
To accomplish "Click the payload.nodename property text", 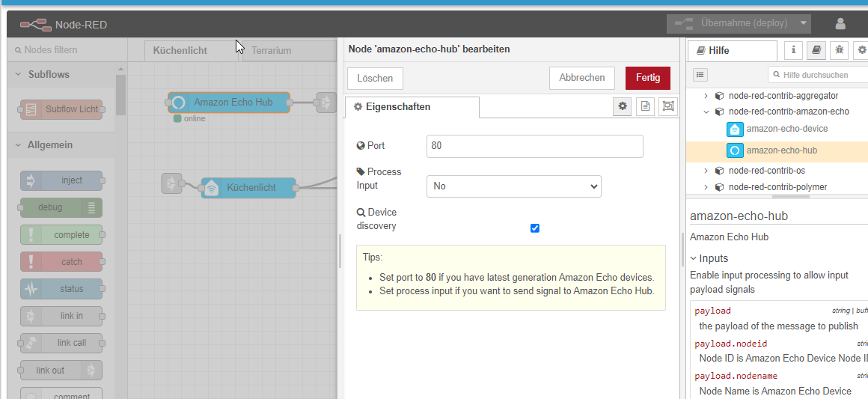I will (x=736, y=376).
